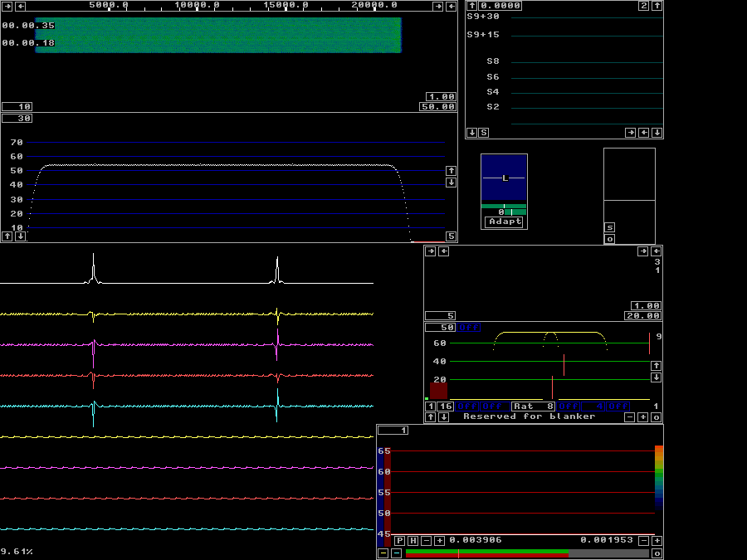Viewport: 747px width, 560px height.
Task: Click the Adapt button in polarization panel
Action: (x=505, y=222)
